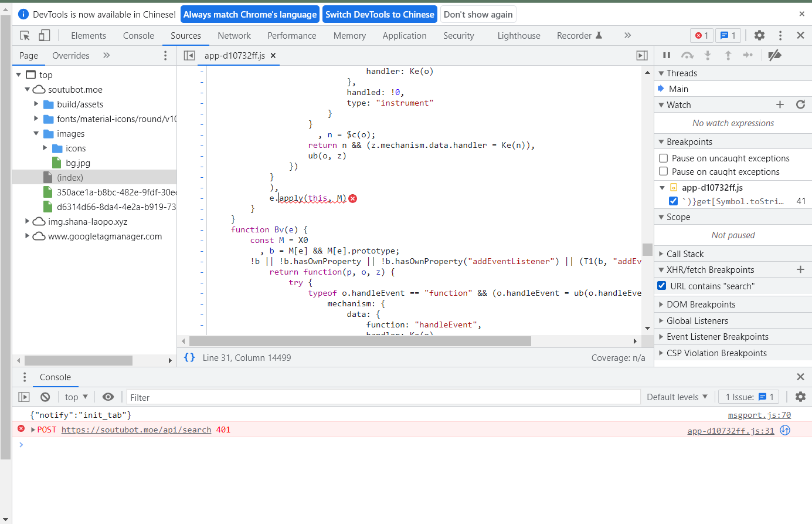Screen dimensions: 812x524
Task: Deactivate breakpoints icon
Action: click(774, 55)
